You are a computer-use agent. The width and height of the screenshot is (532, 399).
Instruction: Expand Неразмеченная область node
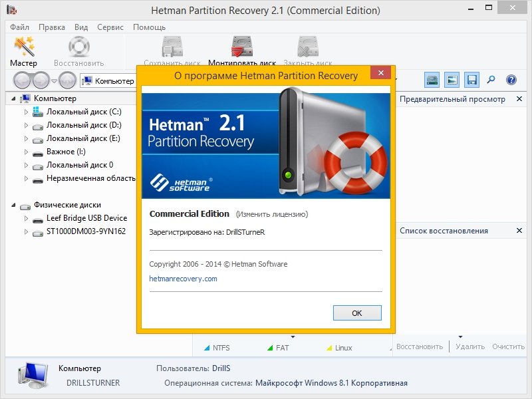point(26,178)
